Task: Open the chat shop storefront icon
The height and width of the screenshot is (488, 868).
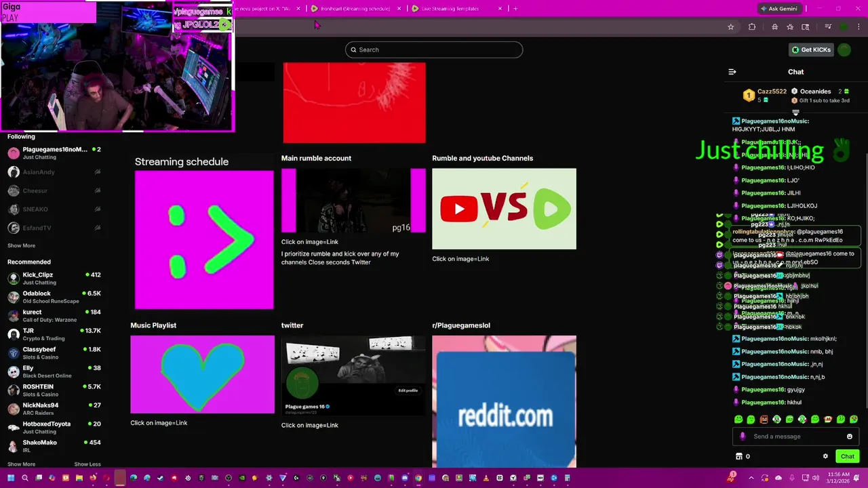Action: click(x=739, y=457)
